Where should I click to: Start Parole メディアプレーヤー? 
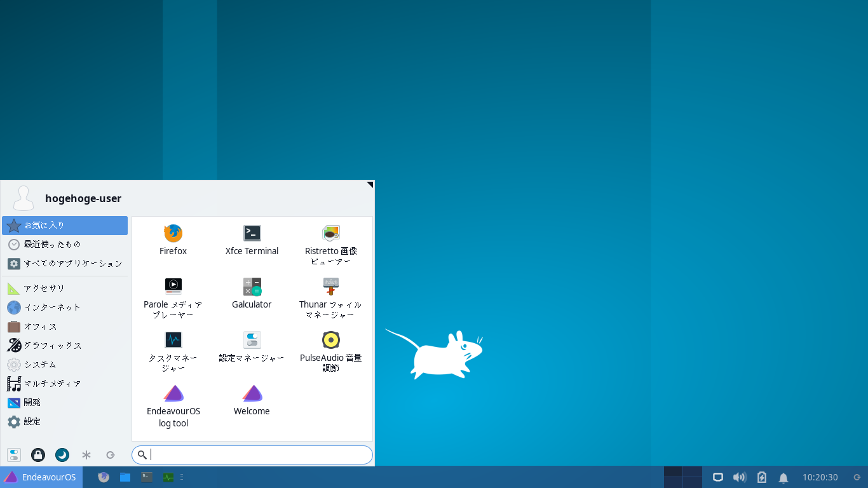coord(173,298)
